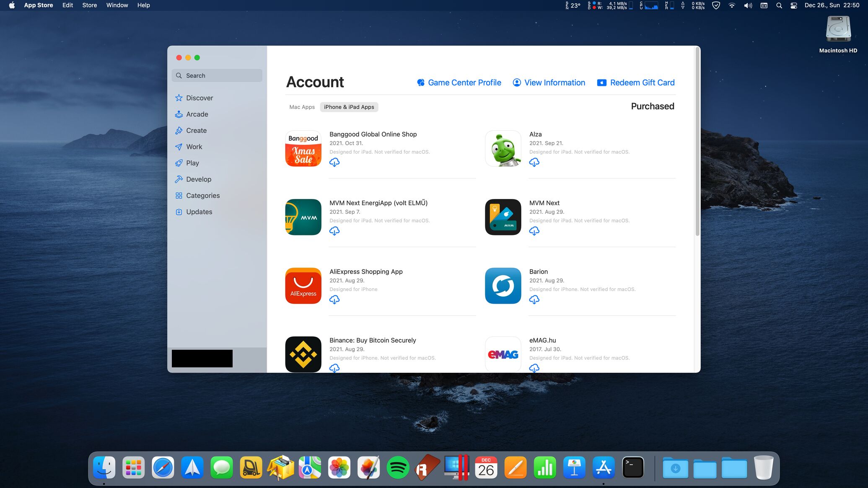Open the Window menu
The image size is (868, 488).
[x=117, y=5]
